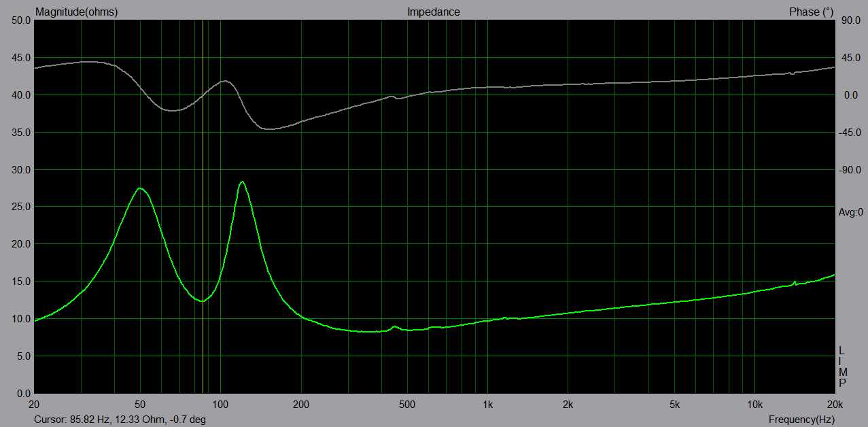This screenshot has height=427, width=868.
Task: Click the "30.0" magnitude axis value
Action: click(x=22, y=170)
